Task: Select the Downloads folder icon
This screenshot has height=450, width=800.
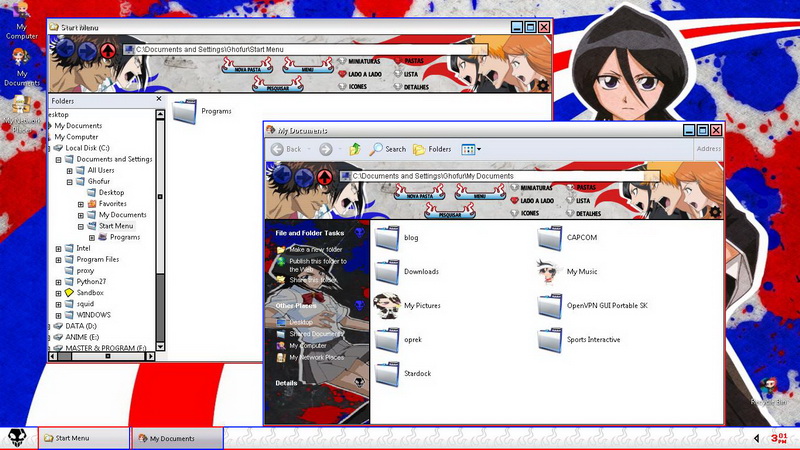Action: (x=387, y=272)
